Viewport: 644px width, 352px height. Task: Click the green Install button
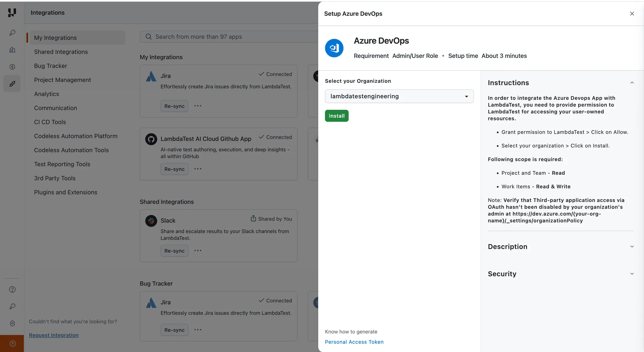coord(337,116)
